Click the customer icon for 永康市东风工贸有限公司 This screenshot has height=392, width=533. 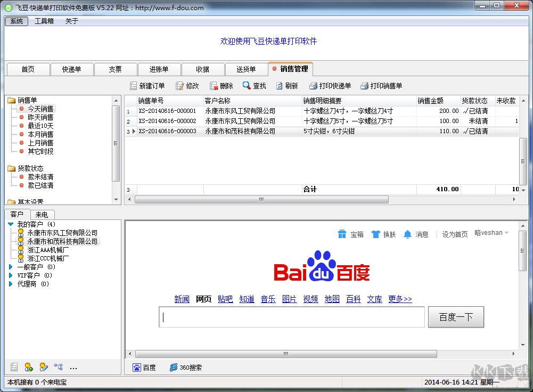(x=21, y=233)
